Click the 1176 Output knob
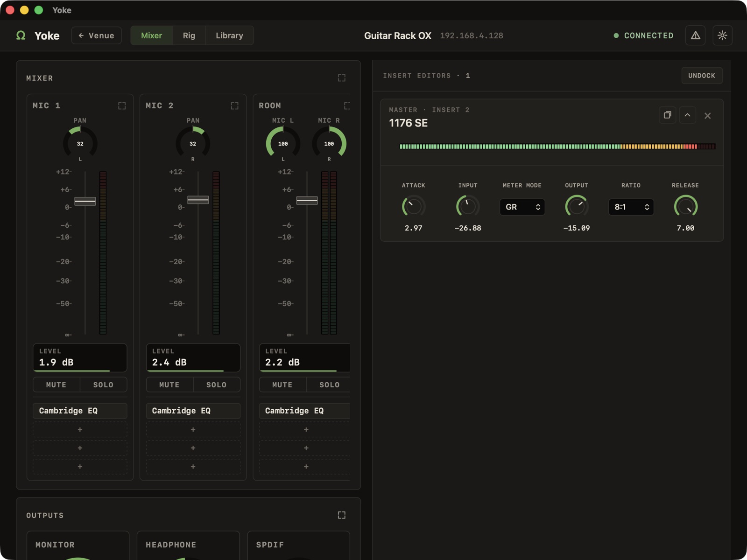Screen dimensions: 747x560 click(577, 206)
